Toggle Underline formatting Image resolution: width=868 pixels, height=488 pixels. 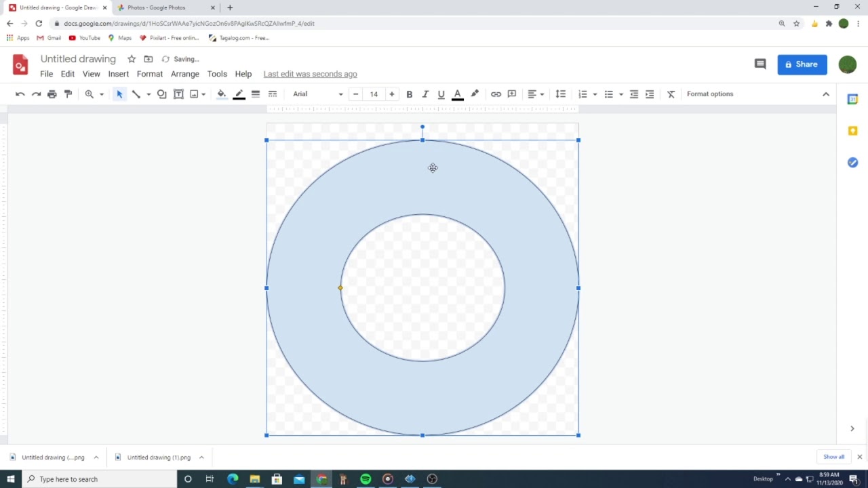(441, 94)
